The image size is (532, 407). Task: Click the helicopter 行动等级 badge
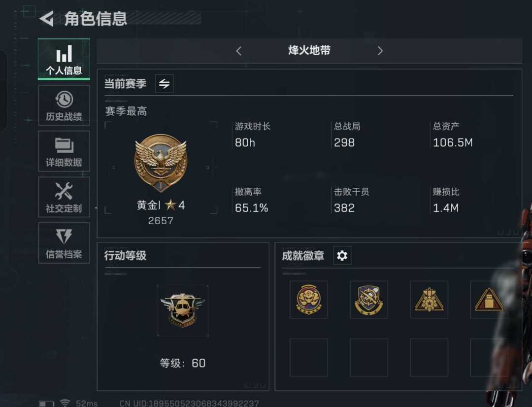point(183,310)
